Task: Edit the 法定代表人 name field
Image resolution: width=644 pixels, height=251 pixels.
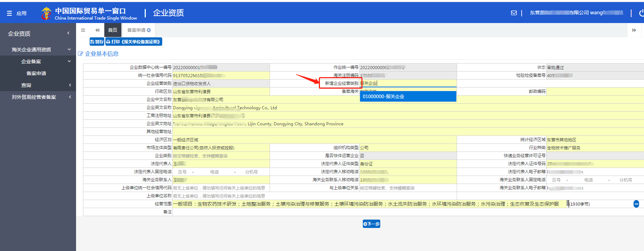Action: 221,164
